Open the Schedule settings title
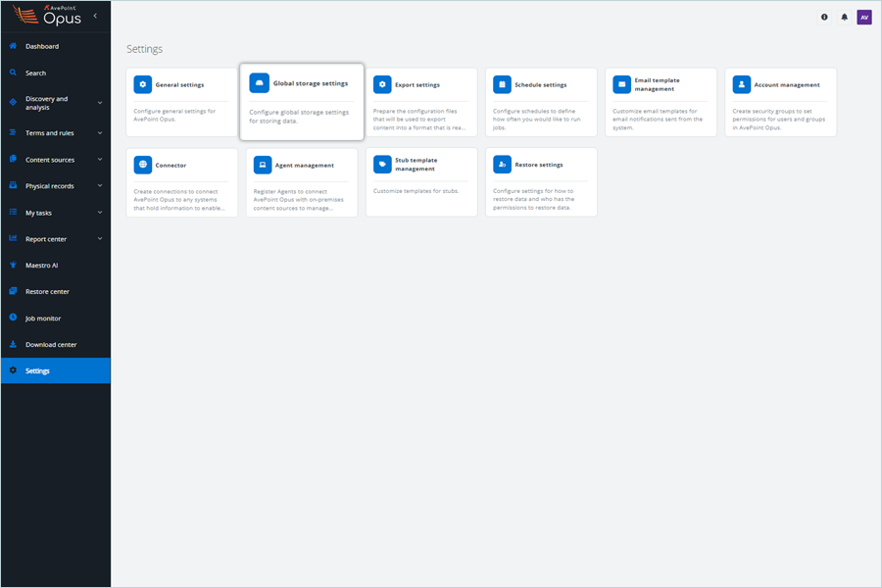Screen dimensions: 882x588 pyautogui.click(x=541, y=85)
